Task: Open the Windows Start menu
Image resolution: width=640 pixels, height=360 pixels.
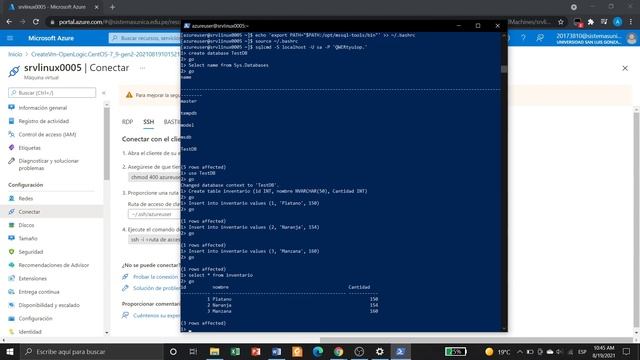Action: pos(10,351)
